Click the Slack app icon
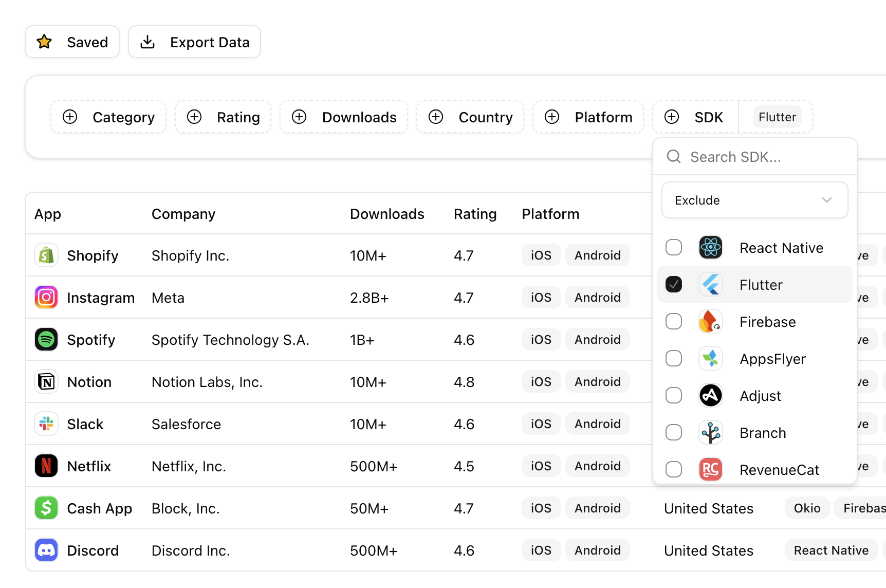886x588 pixels. click(x=46, y=424)
